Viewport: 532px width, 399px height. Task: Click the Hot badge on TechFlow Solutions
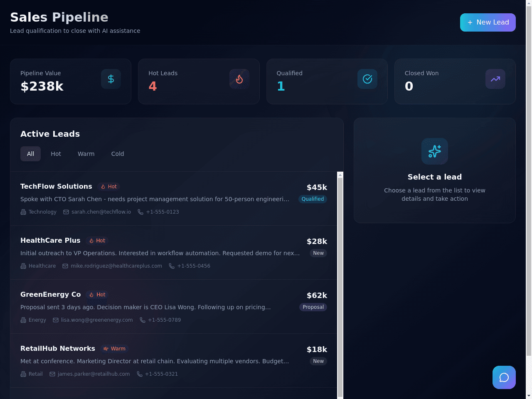point(109,187)
